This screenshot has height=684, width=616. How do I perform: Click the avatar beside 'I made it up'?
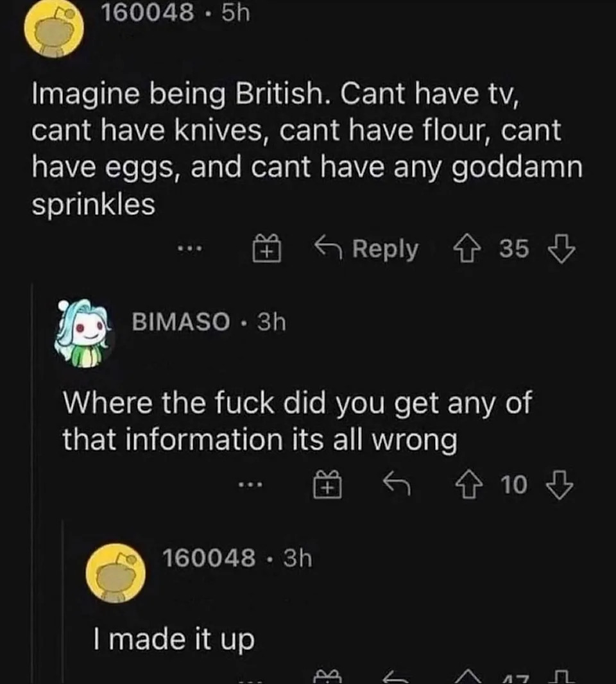[x=116, y=572]
